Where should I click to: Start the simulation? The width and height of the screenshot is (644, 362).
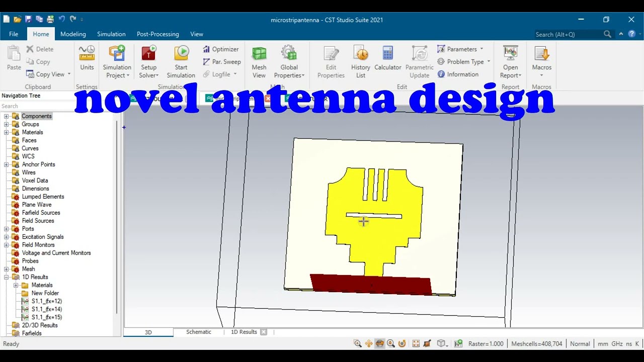click(181, 61)
